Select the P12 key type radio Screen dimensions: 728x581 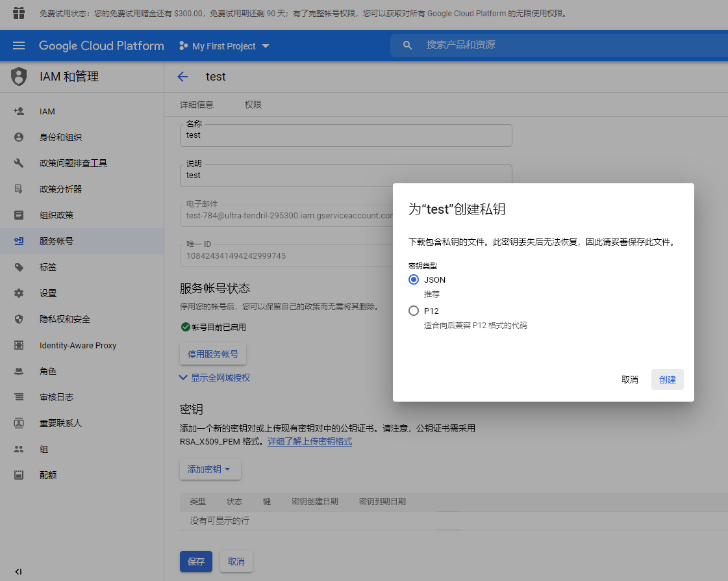(x=414, y=311)
